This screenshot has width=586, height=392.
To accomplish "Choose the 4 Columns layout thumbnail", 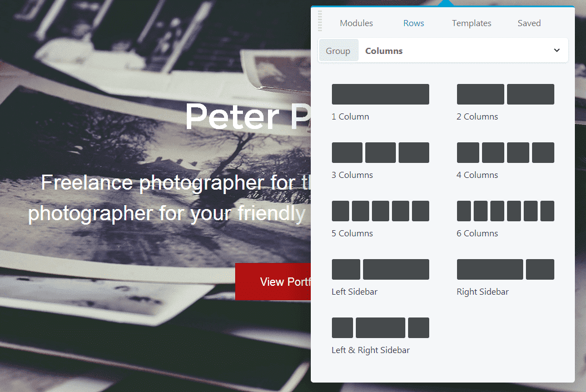I will (505, 152).
